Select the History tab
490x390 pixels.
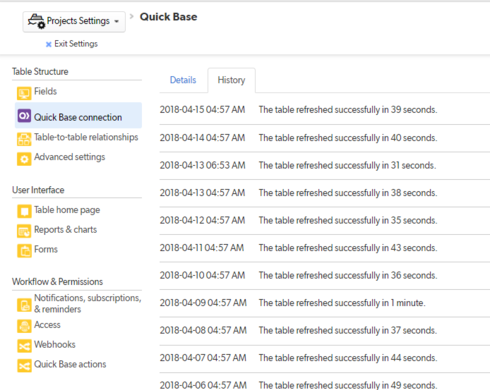tap(231, 80)
